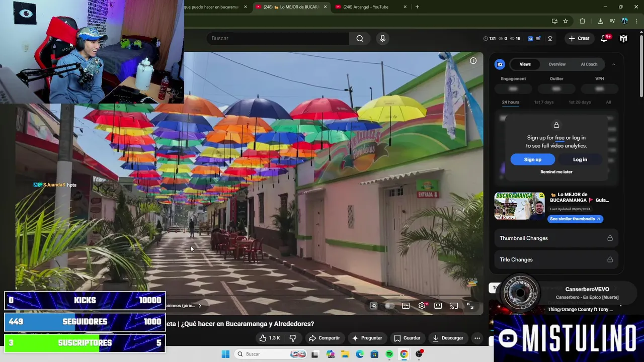Click the vidIQ blue toolbar icon
Screen dimensions: 644x362
tap(530, 38)
